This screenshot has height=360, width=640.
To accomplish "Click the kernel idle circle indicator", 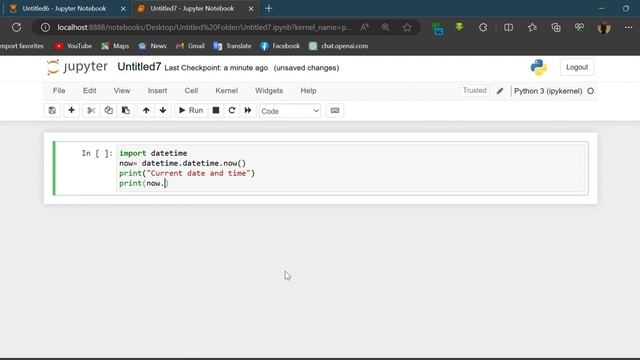I will click(590, 91).
